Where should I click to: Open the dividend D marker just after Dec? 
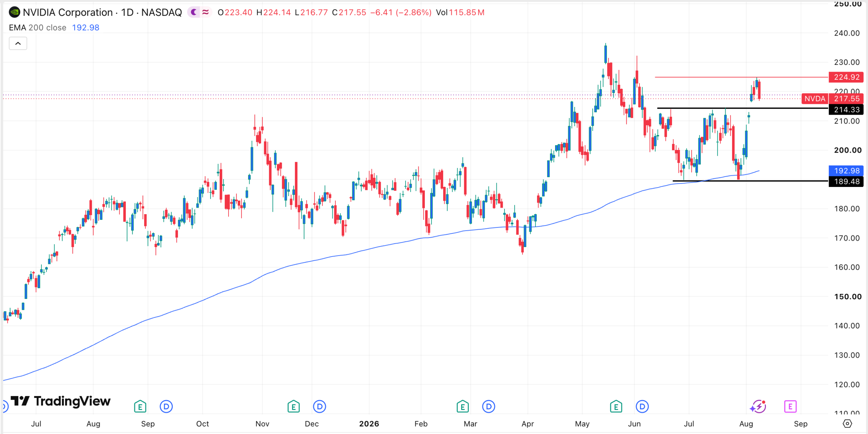(x=319, y=406)
